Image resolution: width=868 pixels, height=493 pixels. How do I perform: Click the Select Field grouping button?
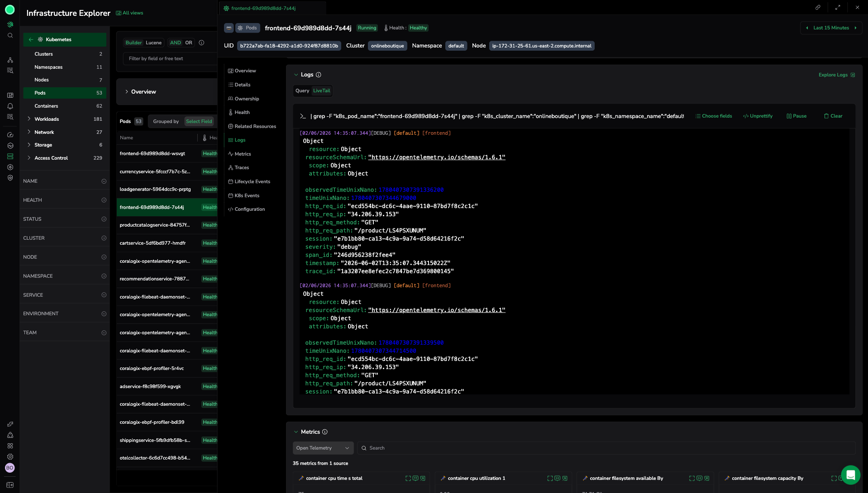click(x=199, y=122)
